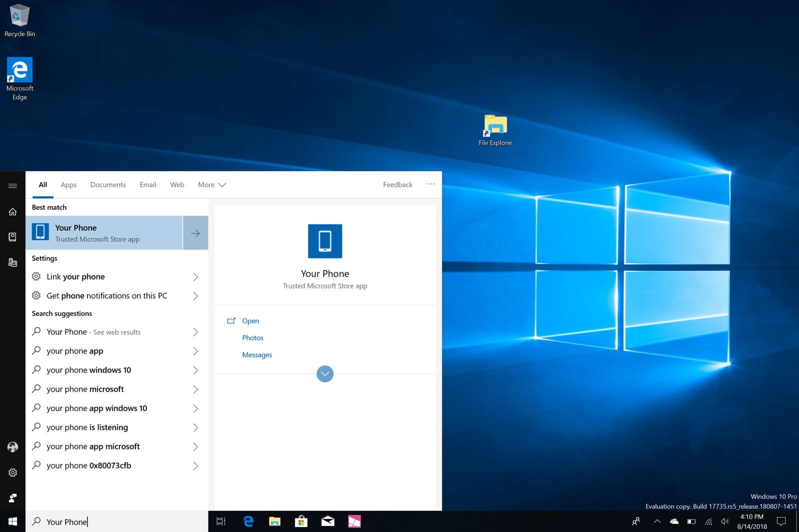Expand arrow beside Your Phone best match
This screenshot has width=799, height=532.
(x=195, y=233)
